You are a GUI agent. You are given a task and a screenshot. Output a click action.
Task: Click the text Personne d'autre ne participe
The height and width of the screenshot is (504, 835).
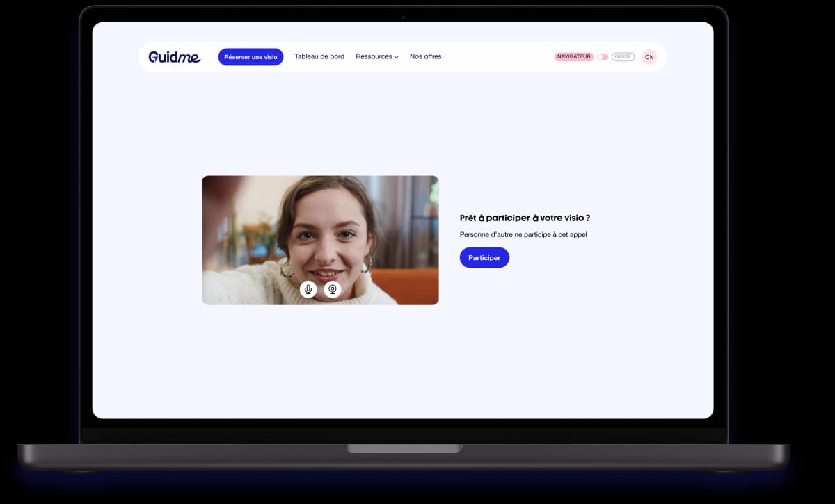click(x=523, y=235)
